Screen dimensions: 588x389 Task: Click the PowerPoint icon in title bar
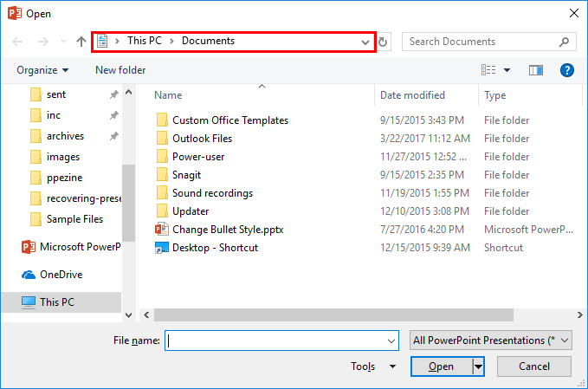[14, 14]
